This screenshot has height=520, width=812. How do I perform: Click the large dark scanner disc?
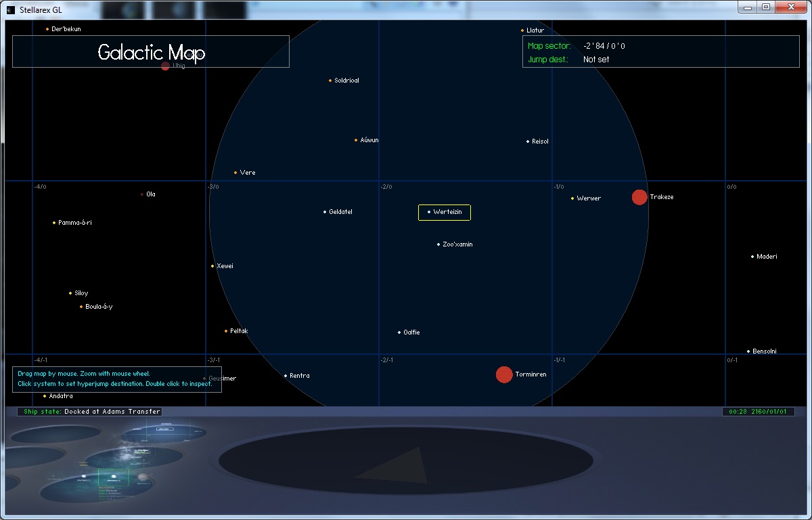[x=406, y=460]
